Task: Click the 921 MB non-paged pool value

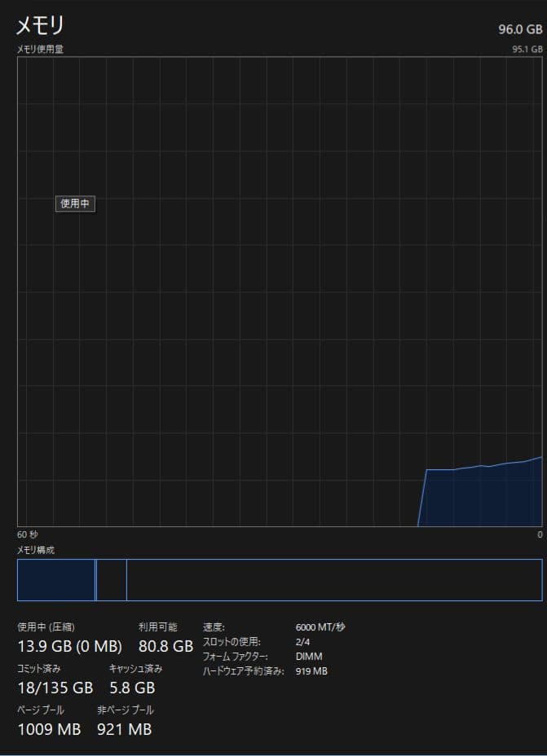Action: click(124, 729)
